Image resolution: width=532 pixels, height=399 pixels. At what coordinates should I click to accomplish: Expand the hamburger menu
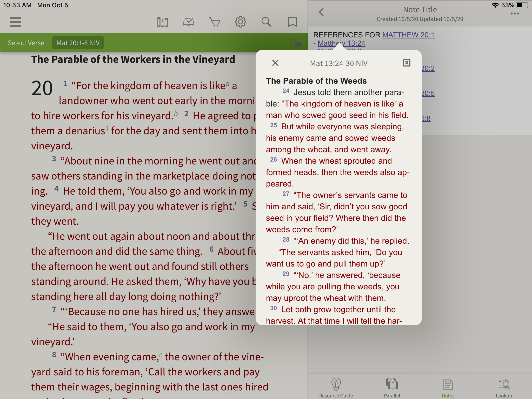point(16,21)
